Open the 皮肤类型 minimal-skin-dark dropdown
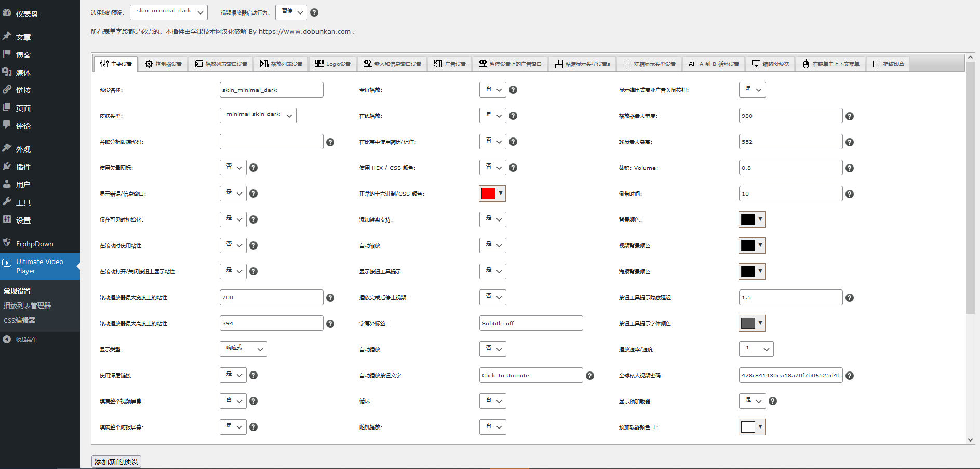The height and width of the screenshot is (469, 980). [x=258, y=116]
